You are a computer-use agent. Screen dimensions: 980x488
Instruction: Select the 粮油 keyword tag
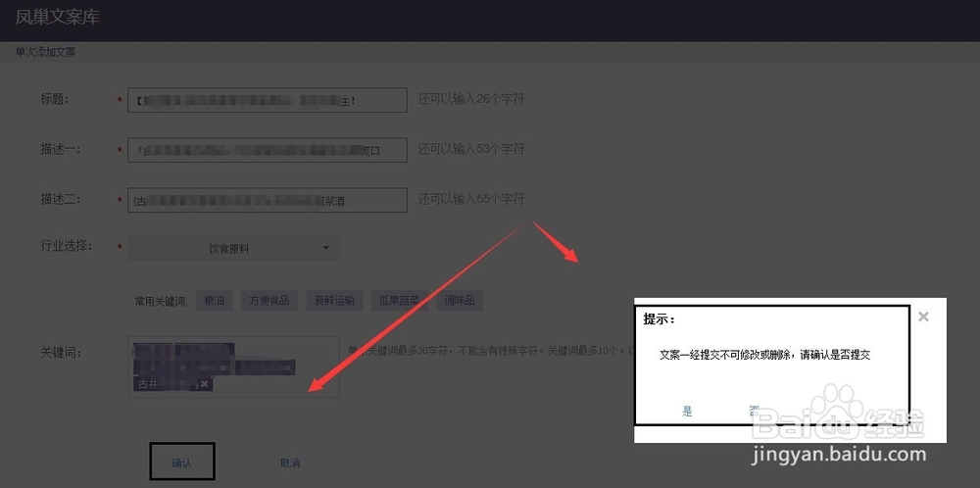point(215,301)
